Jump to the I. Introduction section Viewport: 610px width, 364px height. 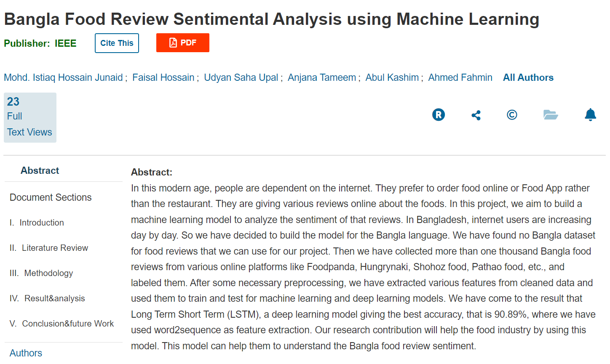(37, 222)
